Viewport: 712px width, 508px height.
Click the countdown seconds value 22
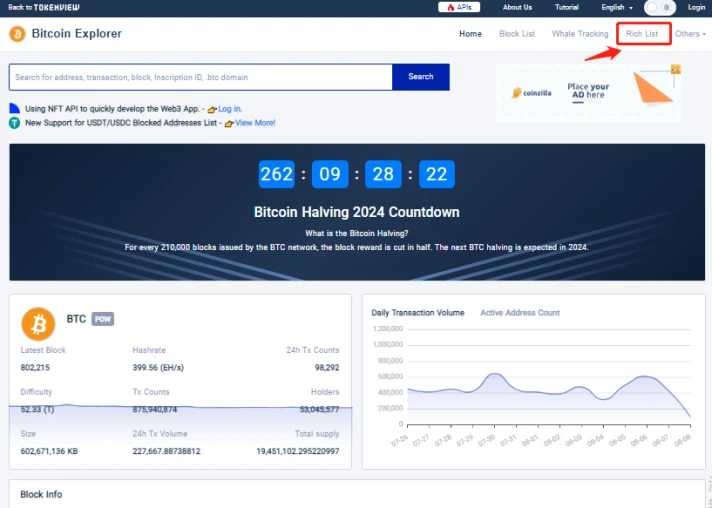[x=437, y=174]
